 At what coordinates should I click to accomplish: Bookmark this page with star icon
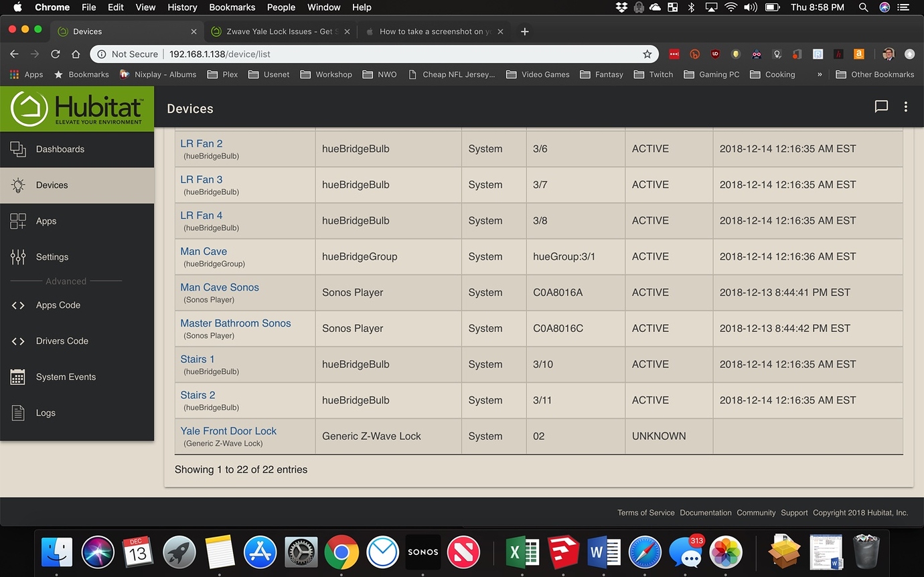coord(647,54)
